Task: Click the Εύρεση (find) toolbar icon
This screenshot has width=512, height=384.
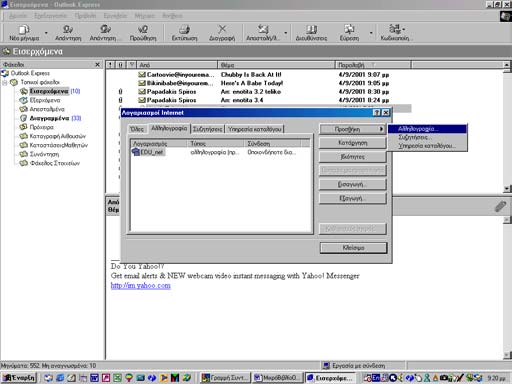Action: [x=349, y=33]
